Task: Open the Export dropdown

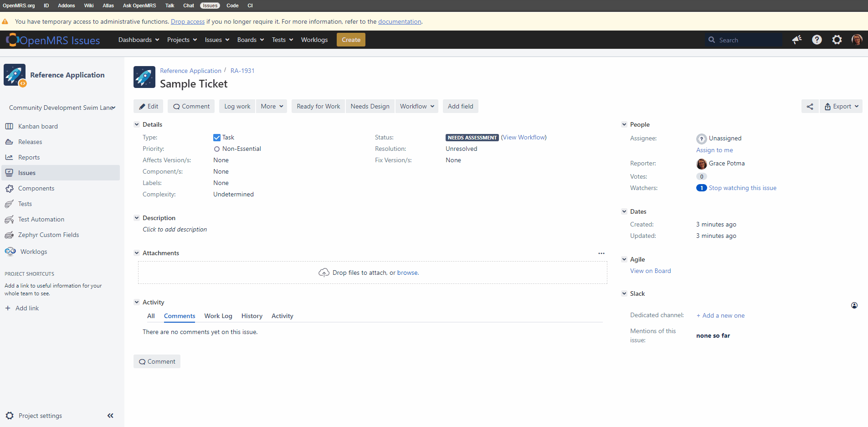Action: (841, 106)
